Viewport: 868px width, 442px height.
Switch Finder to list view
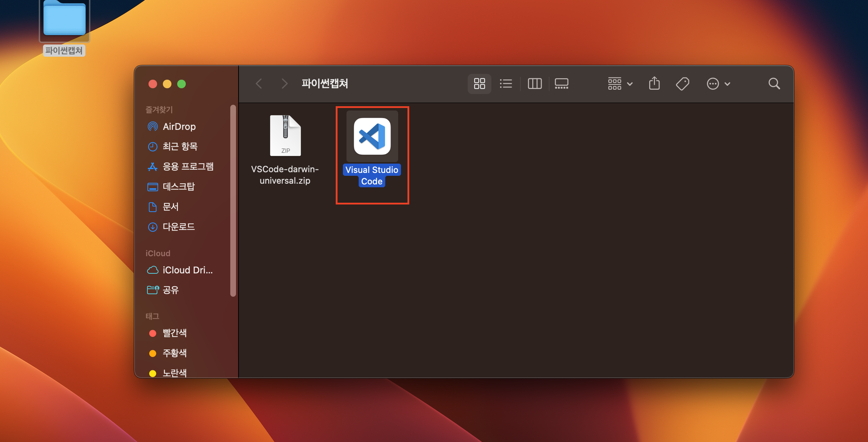[x=506, y=84]
